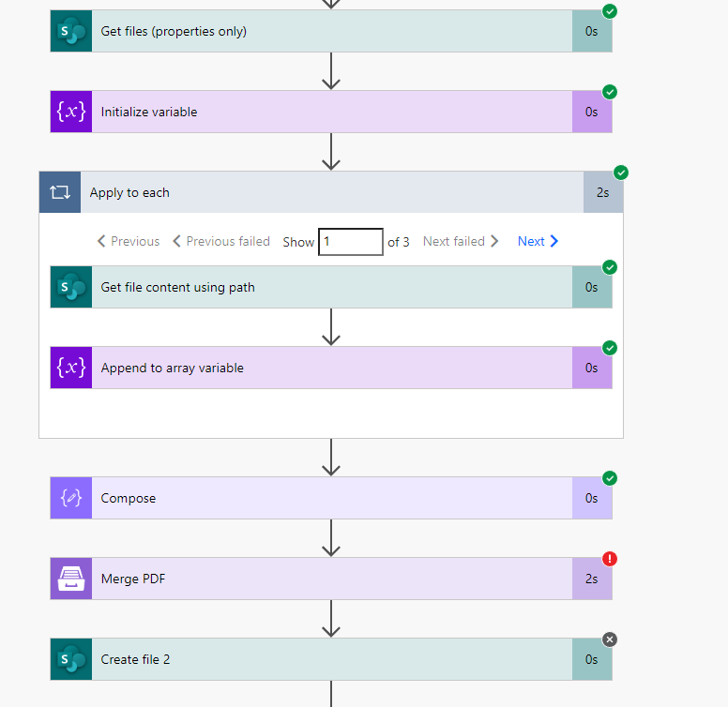Click the skipped status badge on Create file 2
This screenshot has height=707, width=728.
click(610, 639)
